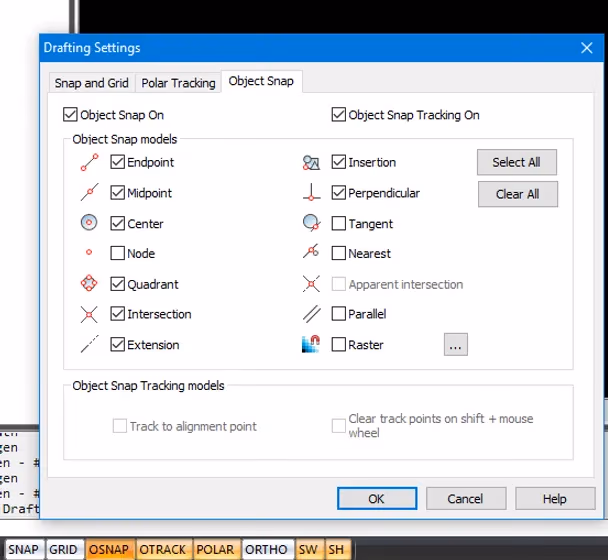
Task: Open Raster snap options ellipsis button
Action: pyautogui.click(x=456, y=344)
